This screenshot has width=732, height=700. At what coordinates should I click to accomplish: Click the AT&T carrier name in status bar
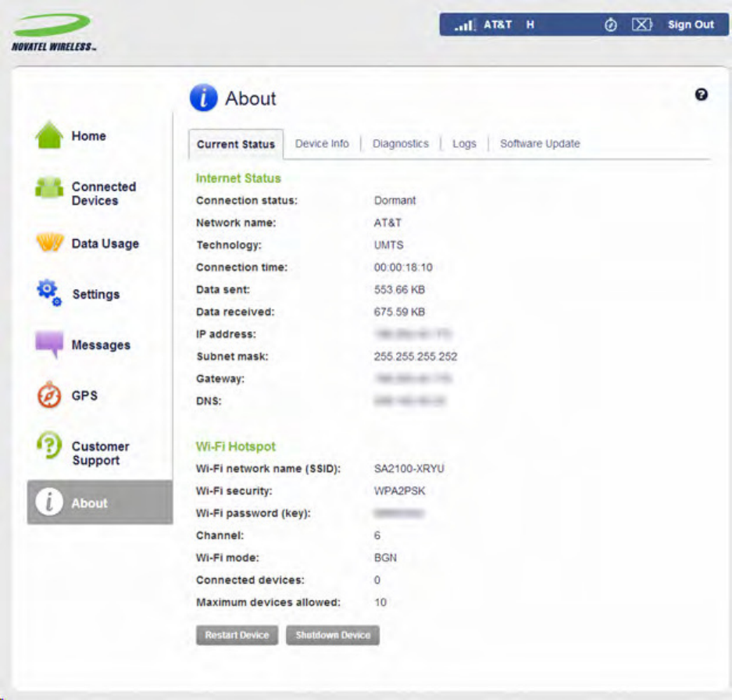pyautogui.click(x=498, y=25)
